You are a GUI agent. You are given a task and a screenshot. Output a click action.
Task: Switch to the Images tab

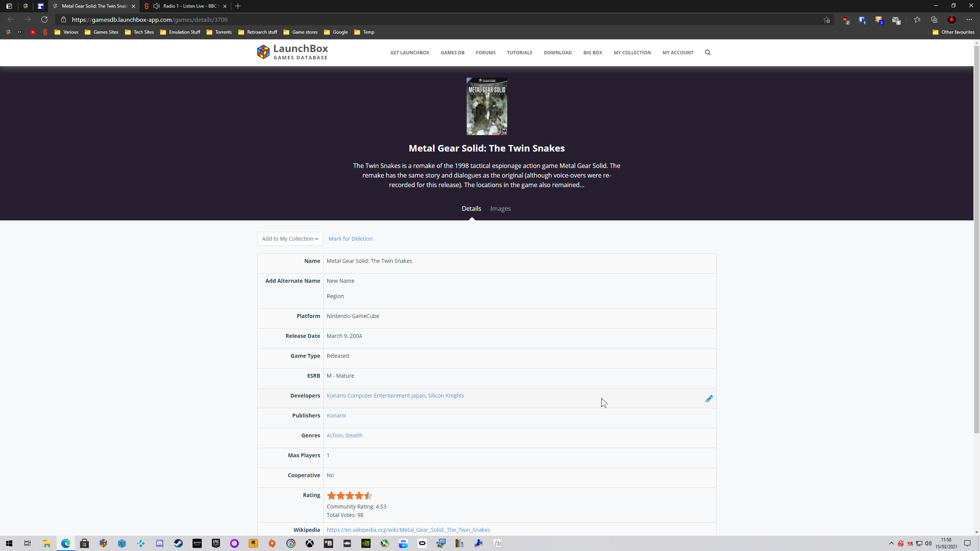click(x=500, y=209)
